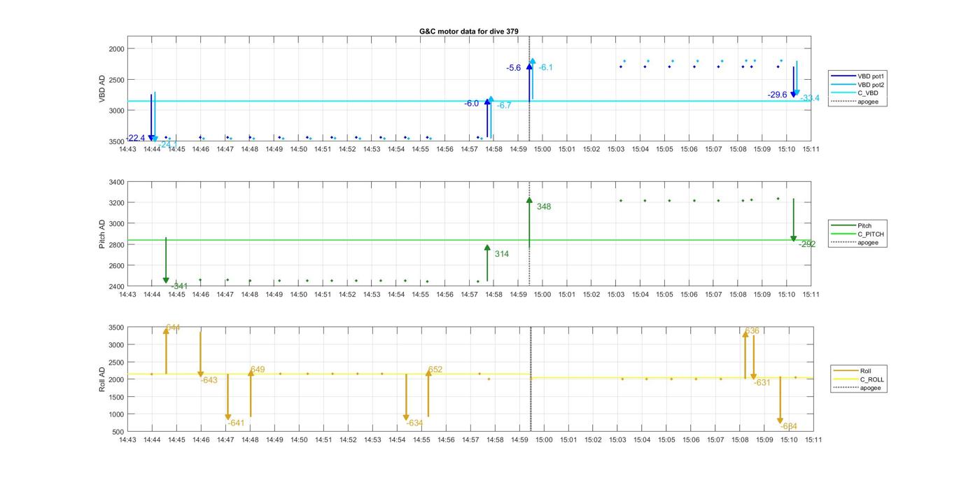
Task: Click the '-6.0' VBD arrow label
Action: (x=471, y=104)
